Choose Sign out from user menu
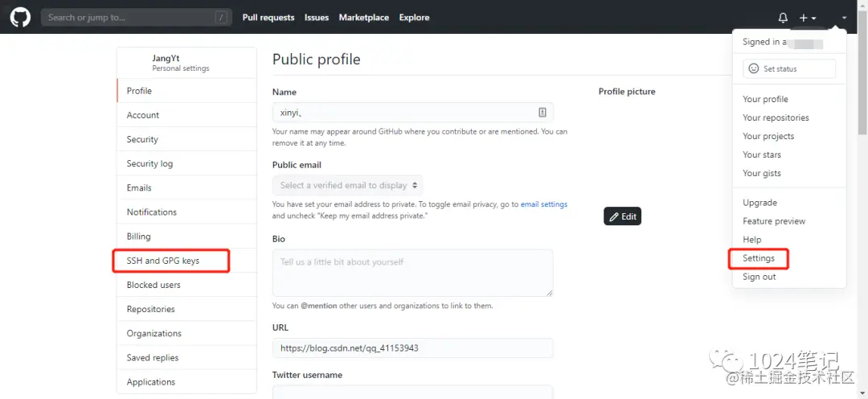 [x=759, y=277]
